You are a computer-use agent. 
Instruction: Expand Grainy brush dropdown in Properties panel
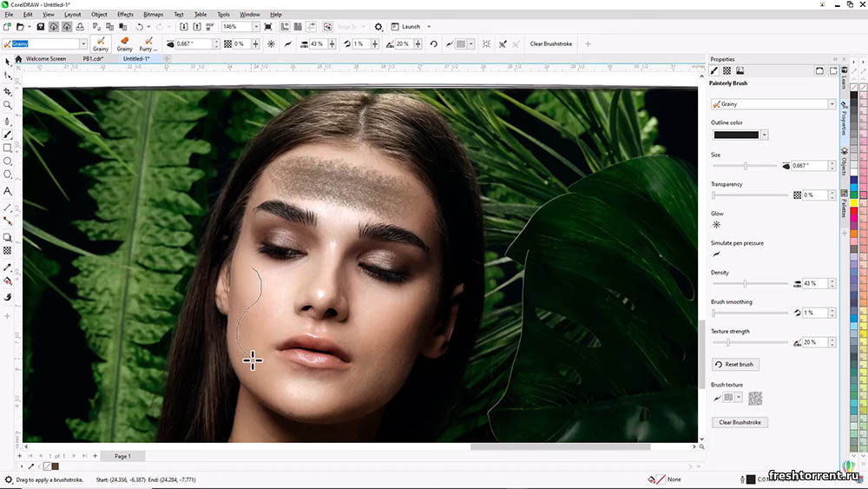coord(832,104)
